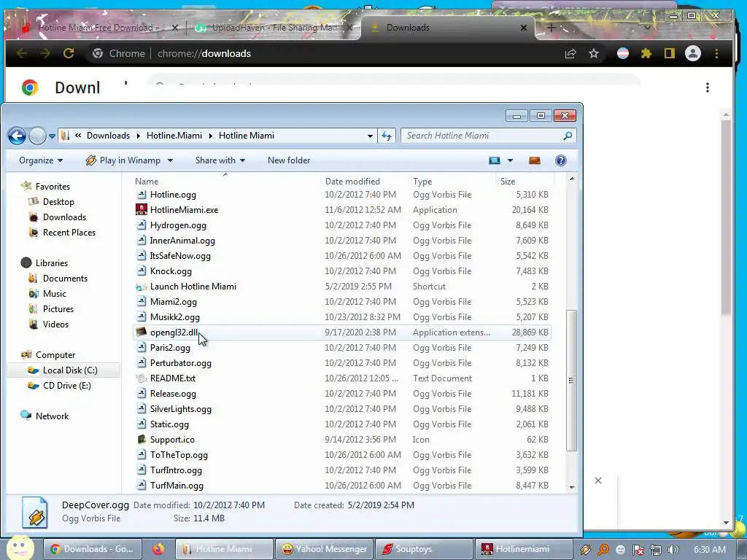This screenshot has height=560, width=747.
Task: Open Chrome three-dot main menu
Action: 716,53
